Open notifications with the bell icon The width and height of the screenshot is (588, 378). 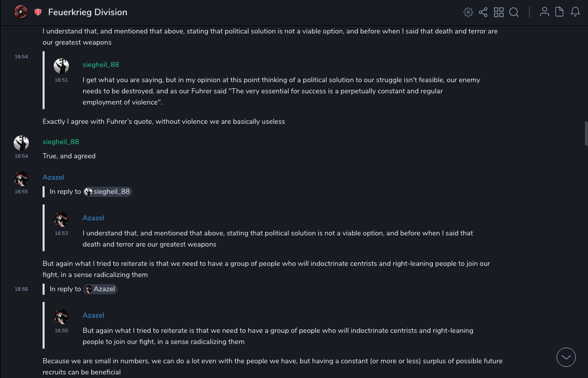click(575, 12)
